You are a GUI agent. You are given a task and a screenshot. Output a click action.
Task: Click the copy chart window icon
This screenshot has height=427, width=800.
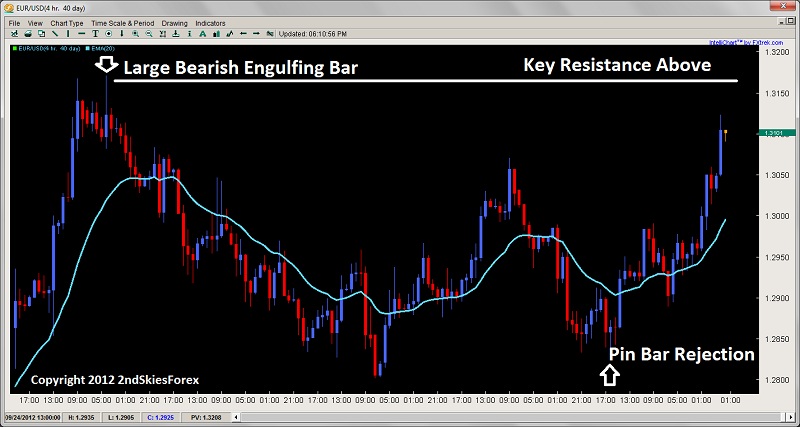(x=41, y=34)
